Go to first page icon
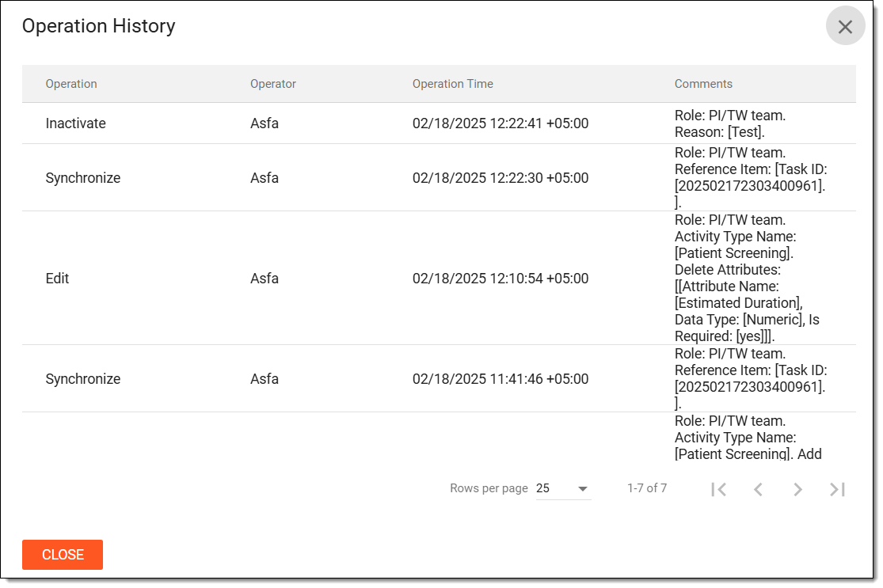The image size is (883, 588). (718, 489)
